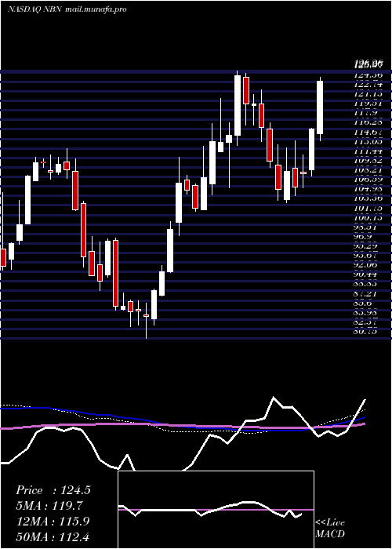Click the 113.05 price axis label
Viewport: 392px width, 549px height.
coord(368,141)
